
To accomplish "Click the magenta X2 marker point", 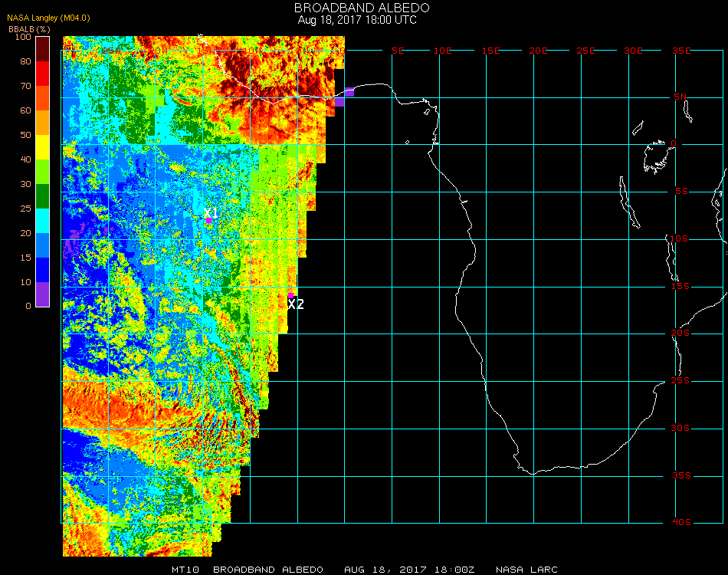I will [291, 295].
